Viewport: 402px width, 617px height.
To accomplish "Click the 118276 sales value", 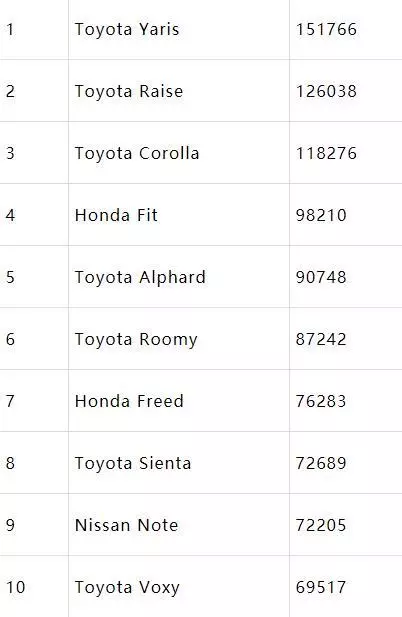I will [326, 153].
